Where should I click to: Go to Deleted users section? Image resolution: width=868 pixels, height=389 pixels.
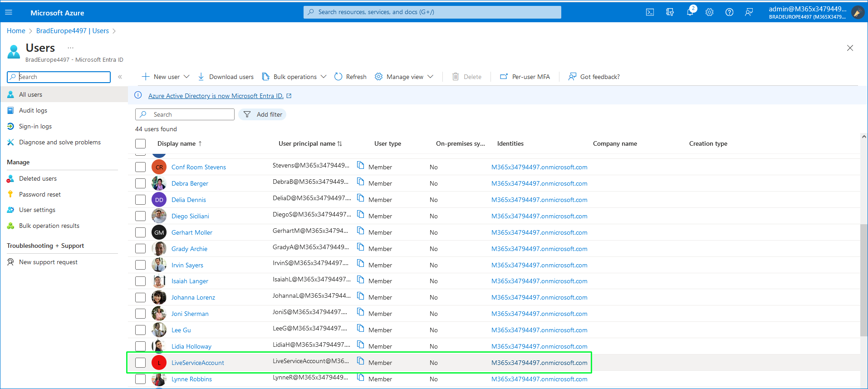coord(38,178)
